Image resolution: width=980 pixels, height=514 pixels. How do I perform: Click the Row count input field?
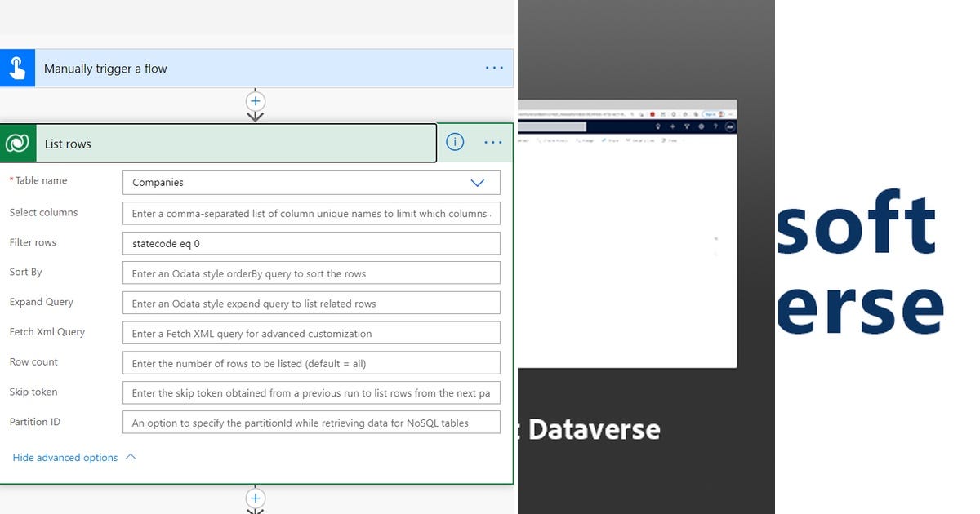coord(310,362)
